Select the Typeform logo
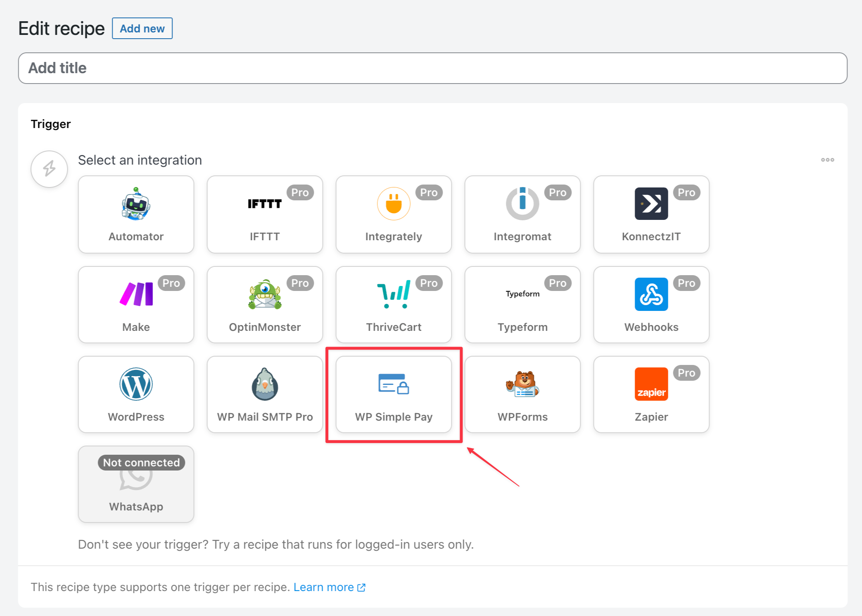862x616 pixels. click(522, 294)
